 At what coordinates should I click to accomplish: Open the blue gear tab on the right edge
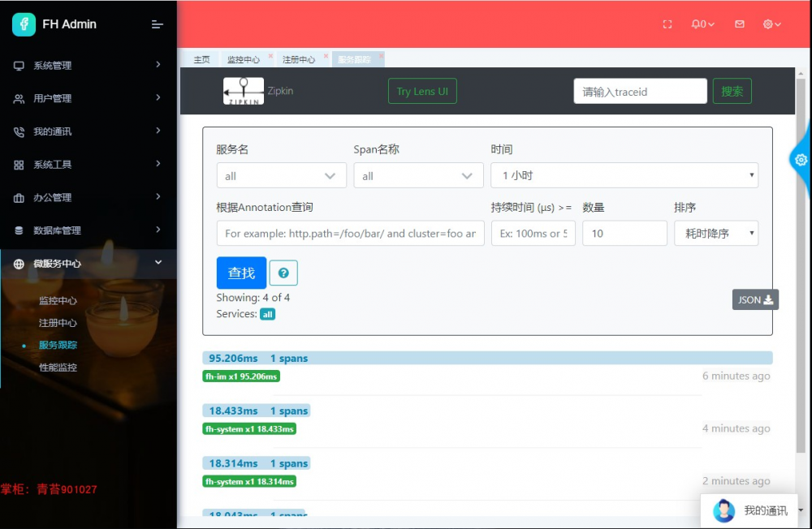801,161
